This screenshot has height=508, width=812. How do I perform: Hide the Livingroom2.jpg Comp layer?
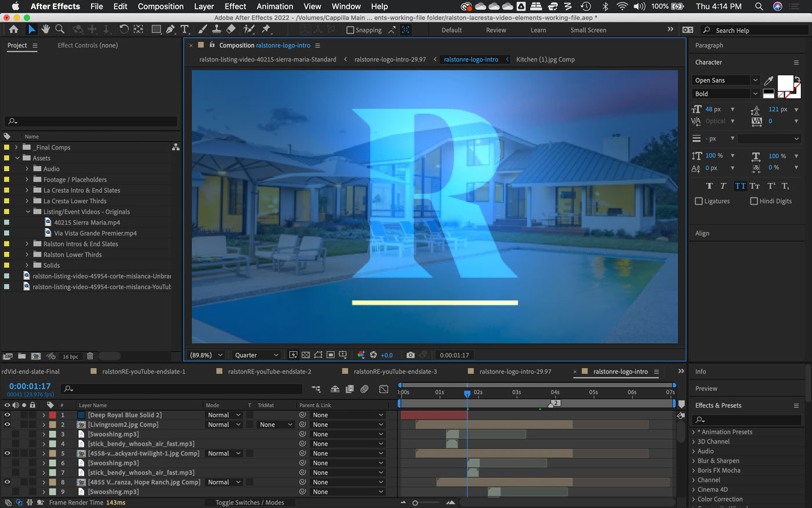8,424
